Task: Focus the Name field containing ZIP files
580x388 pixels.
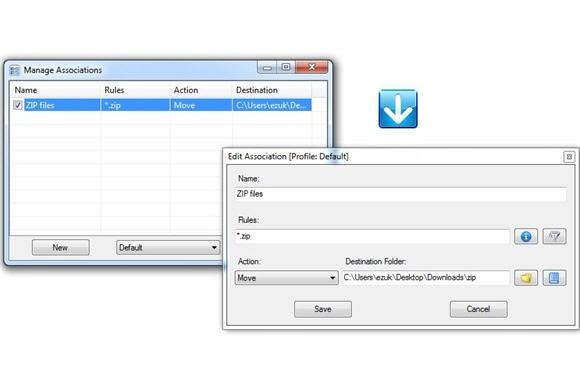Action: (400, 194)
